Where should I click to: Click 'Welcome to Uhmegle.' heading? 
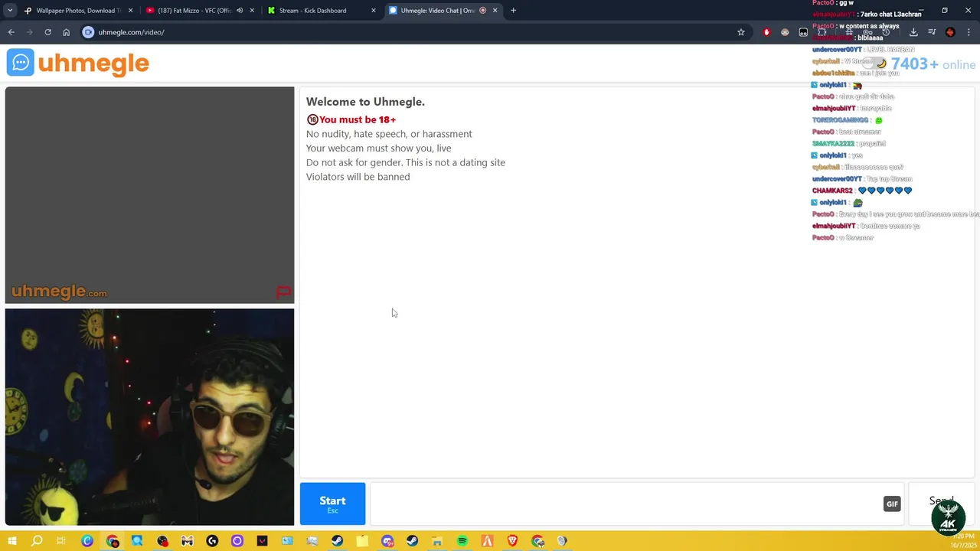[365, 102]
